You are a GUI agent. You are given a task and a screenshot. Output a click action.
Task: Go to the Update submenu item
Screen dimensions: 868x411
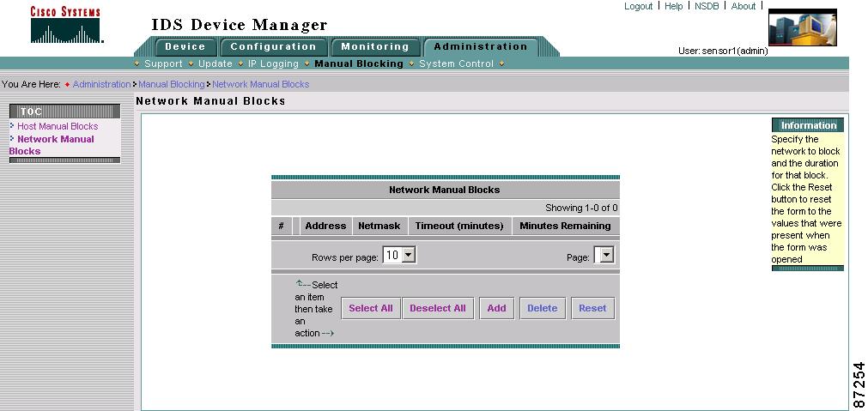click(x=215, y=63)
